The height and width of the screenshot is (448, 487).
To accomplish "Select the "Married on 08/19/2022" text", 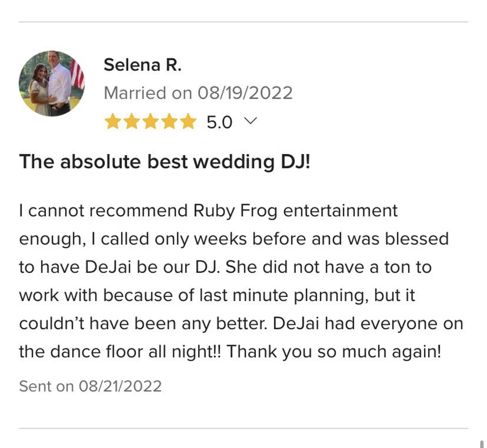I will pyautogui.click(x=198, y=93).
